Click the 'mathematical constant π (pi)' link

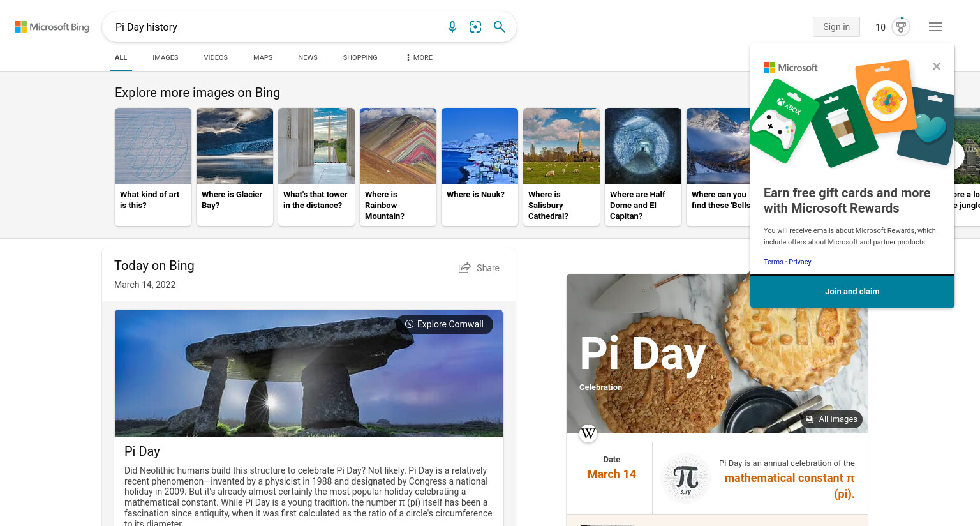[x=790, y=486]
